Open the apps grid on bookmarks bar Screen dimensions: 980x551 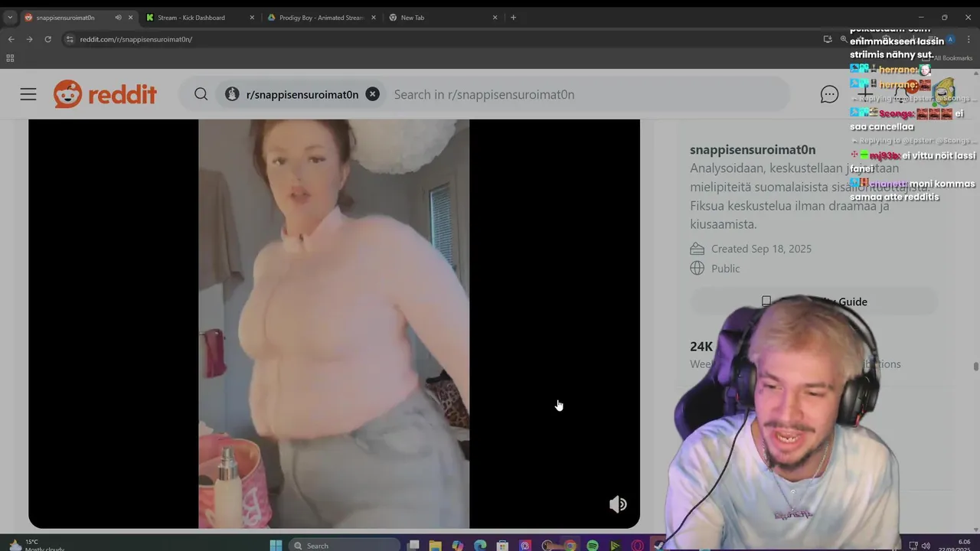10,58
